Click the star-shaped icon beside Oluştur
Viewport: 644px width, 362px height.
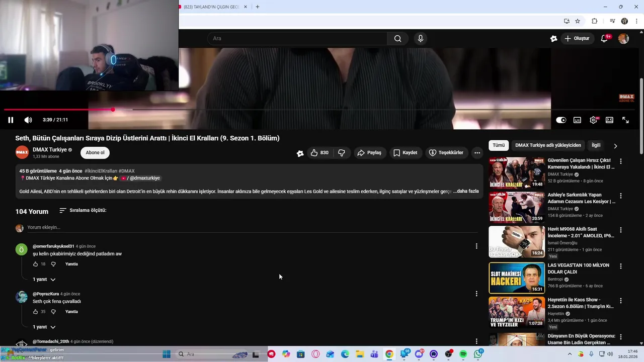[x=553, y=39]
